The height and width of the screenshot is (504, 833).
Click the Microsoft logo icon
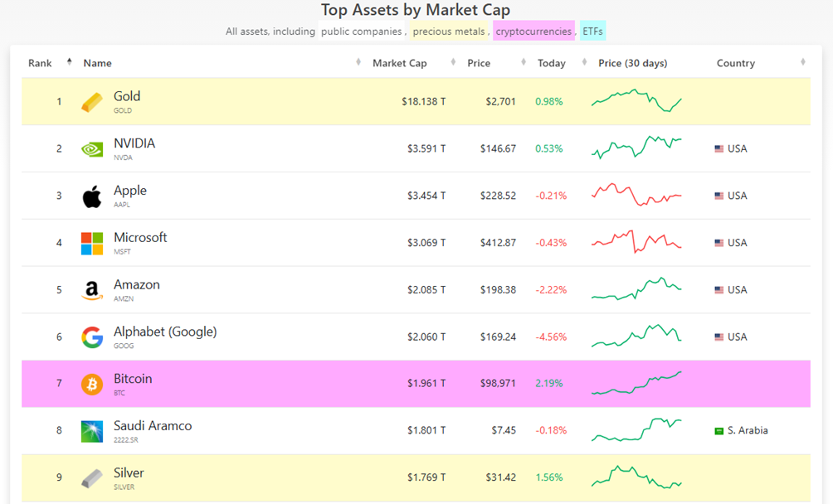point(92,244)
